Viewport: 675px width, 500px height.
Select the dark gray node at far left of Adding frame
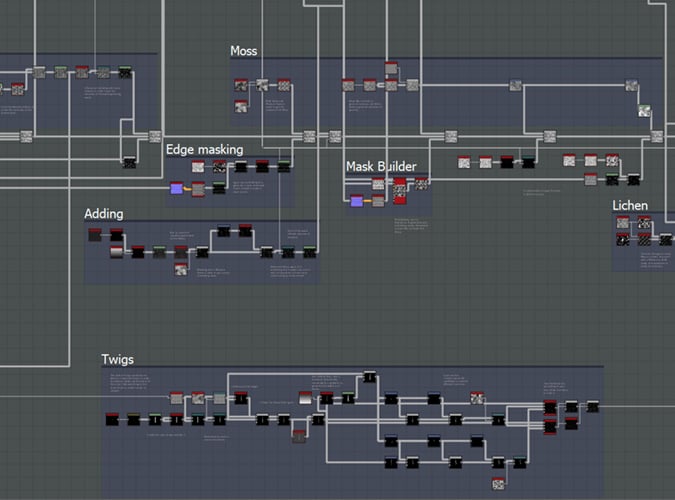[95, 235]
